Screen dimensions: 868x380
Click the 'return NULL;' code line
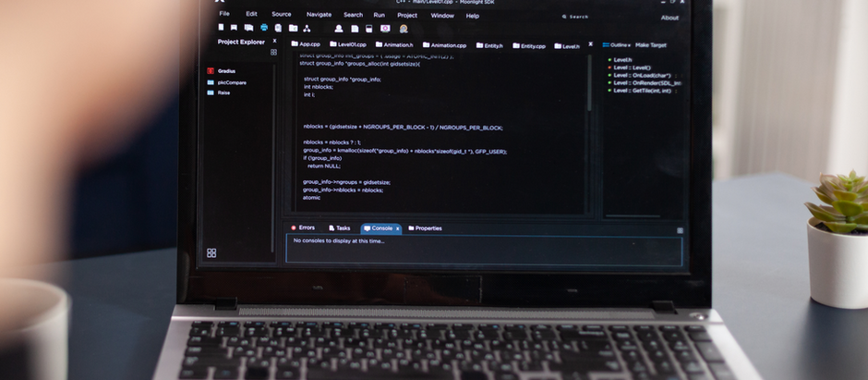324,165
